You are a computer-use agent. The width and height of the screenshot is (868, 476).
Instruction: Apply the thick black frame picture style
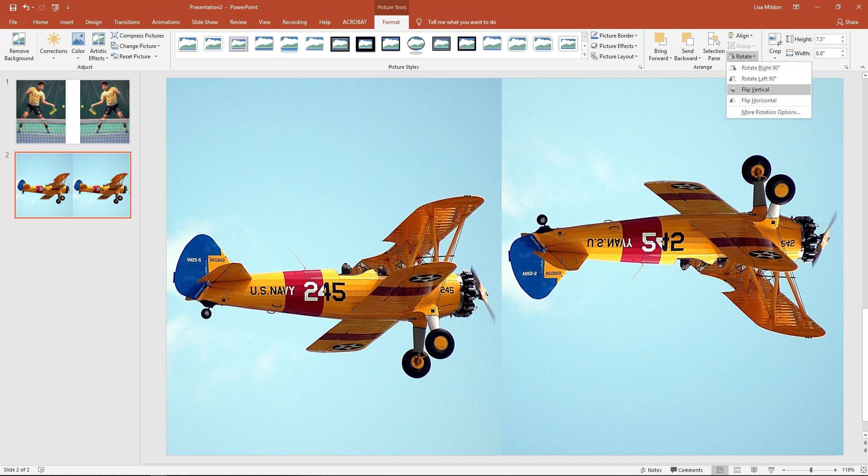tap(365, 44)
